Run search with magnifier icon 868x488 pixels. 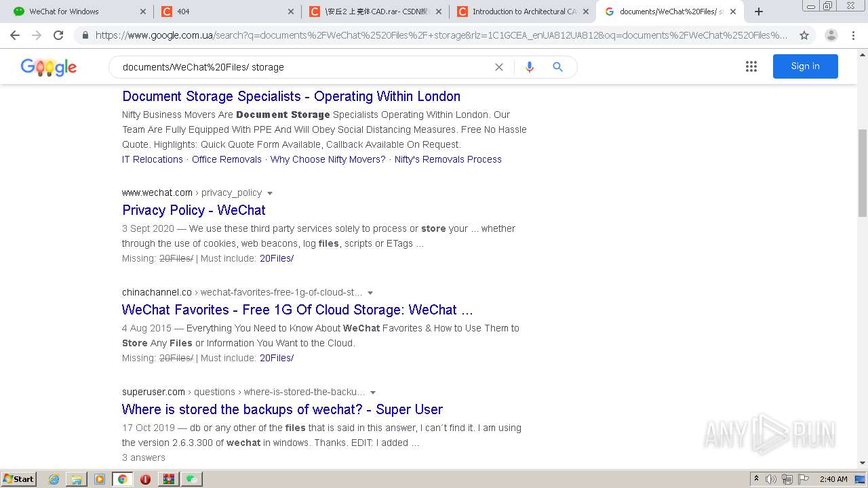(x=557, y=67)
